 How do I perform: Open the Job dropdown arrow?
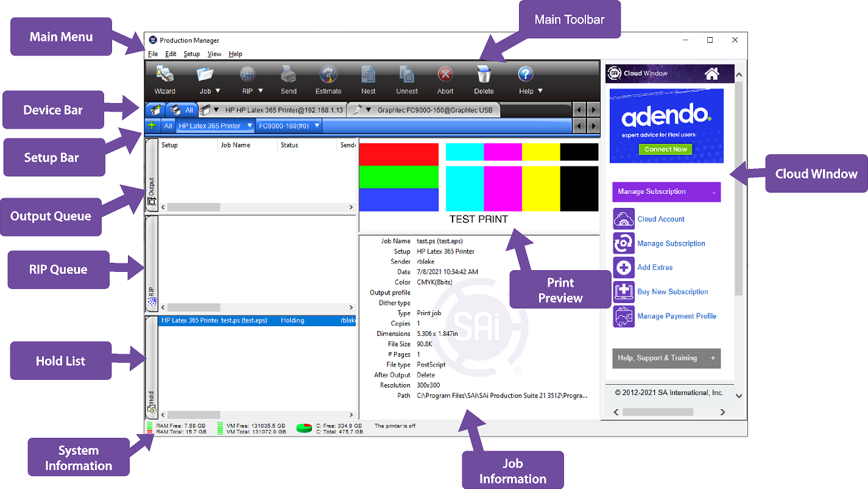pos(217,91)
